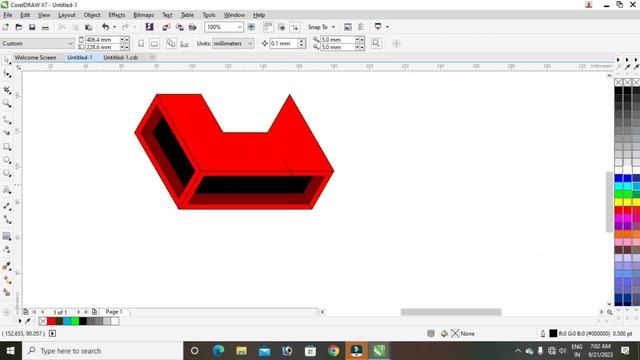640x360 pixels.
Task: Open the document palette flyout arrow
Action: pos(20,321)
